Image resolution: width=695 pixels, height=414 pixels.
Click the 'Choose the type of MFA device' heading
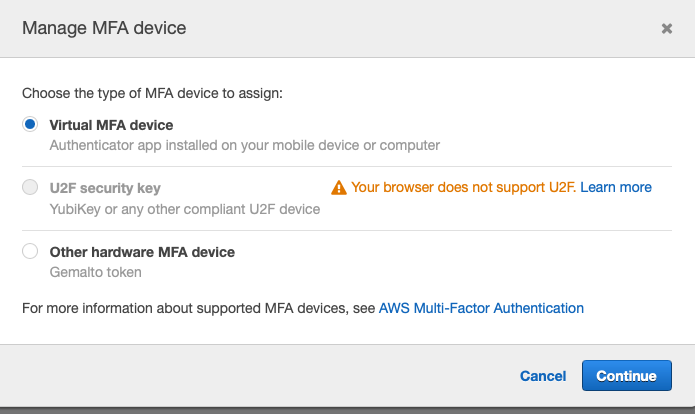point(152,93)
